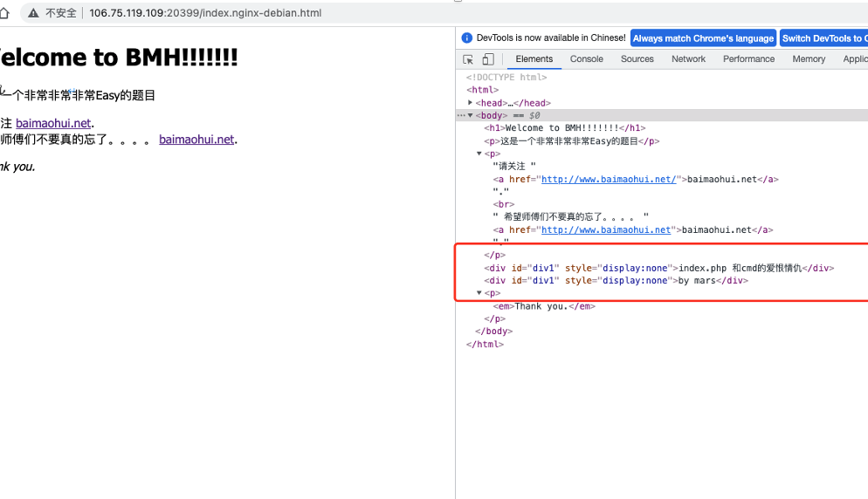Select the br element line

503,204
